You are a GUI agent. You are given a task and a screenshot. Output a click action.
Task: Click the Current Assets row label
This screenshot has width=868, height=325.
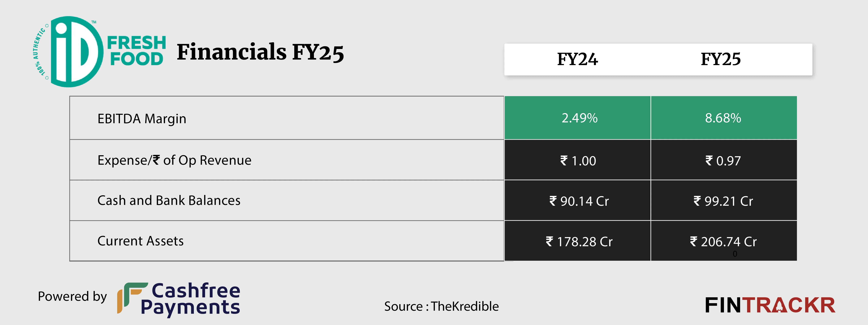[140, 241]
